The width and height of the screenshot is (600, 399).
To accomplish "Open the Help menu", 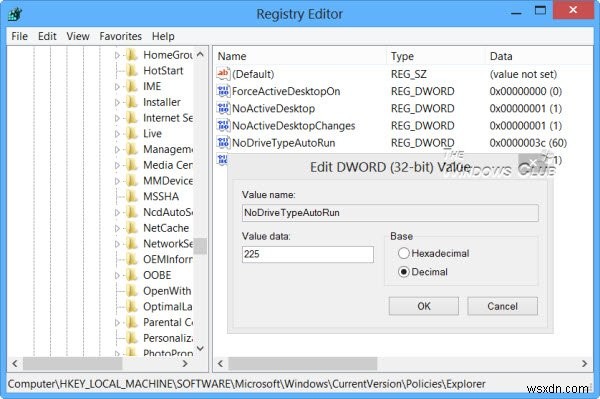I will [x=163, y=36].
